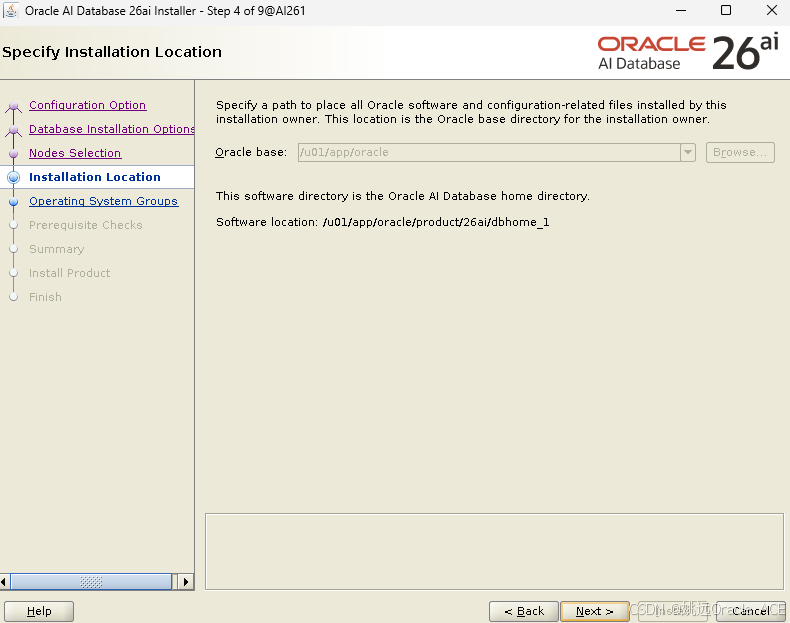Proceed with the Next button
Image resolution: width=790 pixels, height=623 pixels.
[x=595, y=611]
